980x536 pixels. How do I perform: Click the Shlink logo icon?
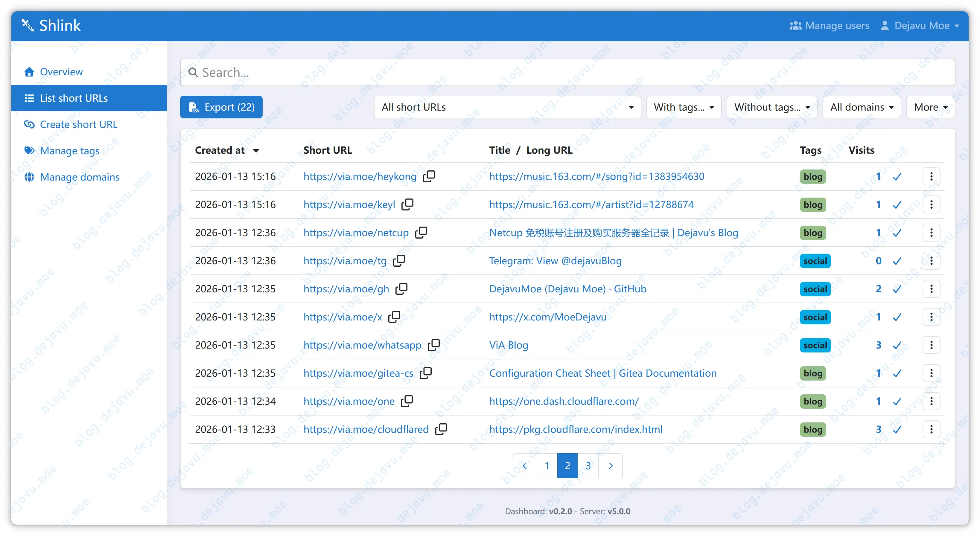(28, 25)
